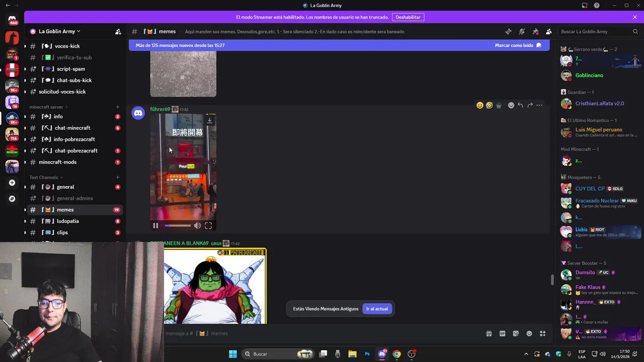Open führer69's username profile
The image size is (644, 362).
160,109
